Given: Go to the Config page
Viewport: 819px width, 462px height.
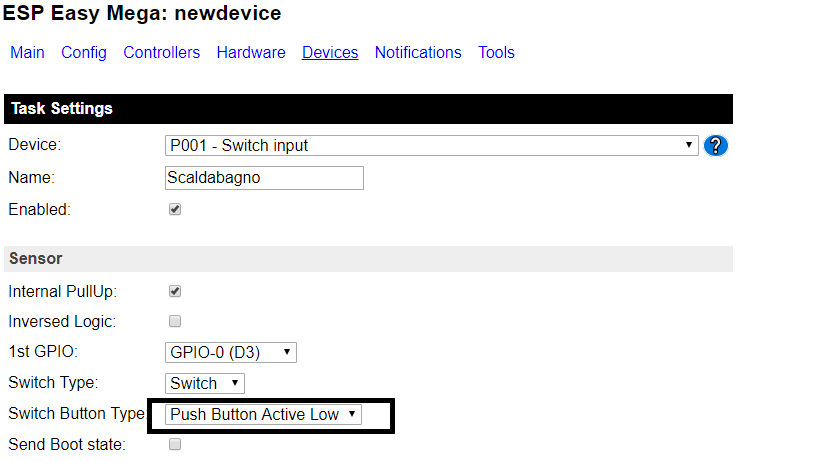Looking at the screenshot, I should 84,53.
